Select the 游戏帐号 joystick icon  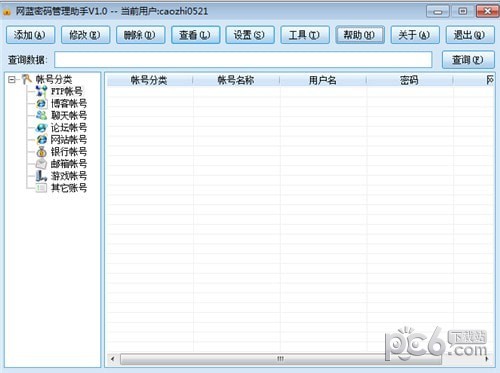click(x=41, y=176)
